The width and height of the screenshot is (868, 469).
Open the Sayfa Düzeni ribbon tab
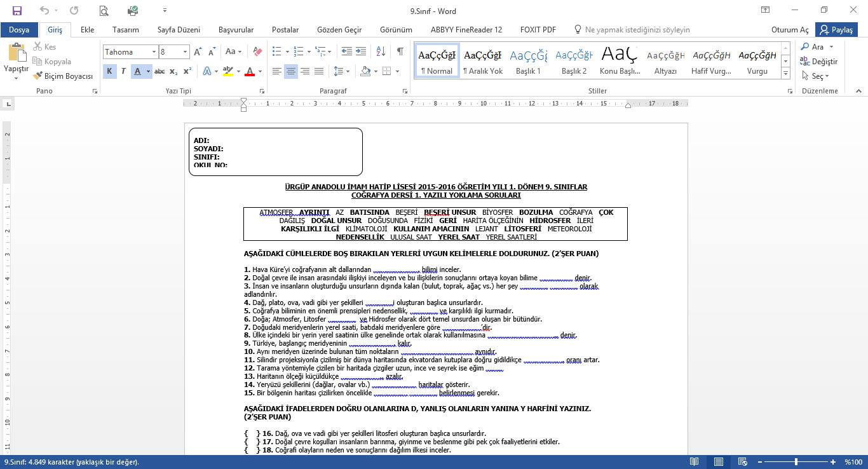click(179, 30)
